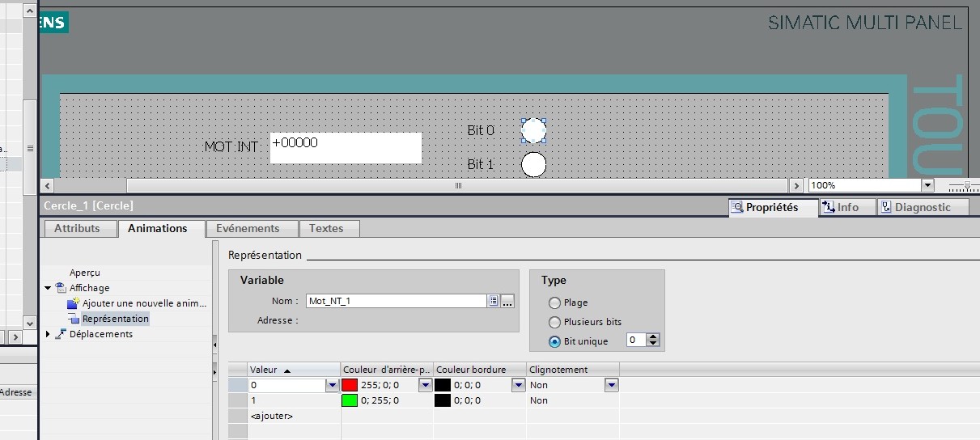Click <ajouter> to add a value row
This screenshot has width=980, height=440.
(x=272, y=416)
